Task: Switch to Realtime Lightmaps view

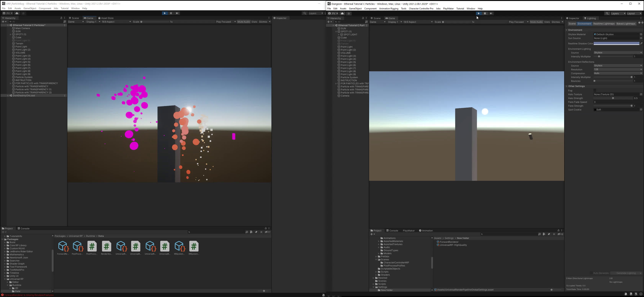Action: [604, 24]
